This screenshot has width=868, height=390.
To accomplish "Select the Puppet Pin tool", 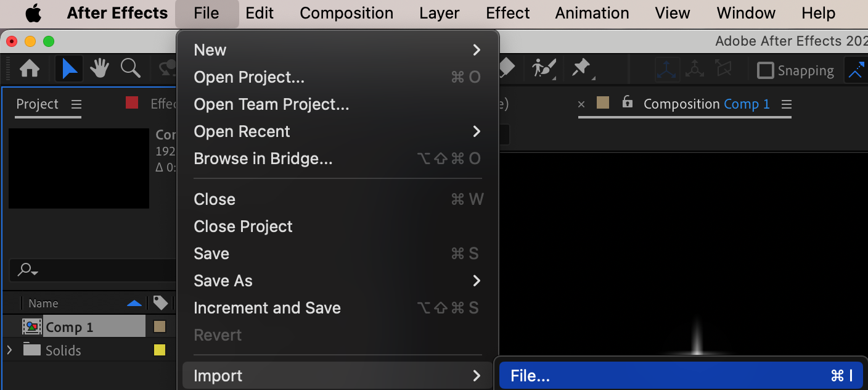I will 581,68.
